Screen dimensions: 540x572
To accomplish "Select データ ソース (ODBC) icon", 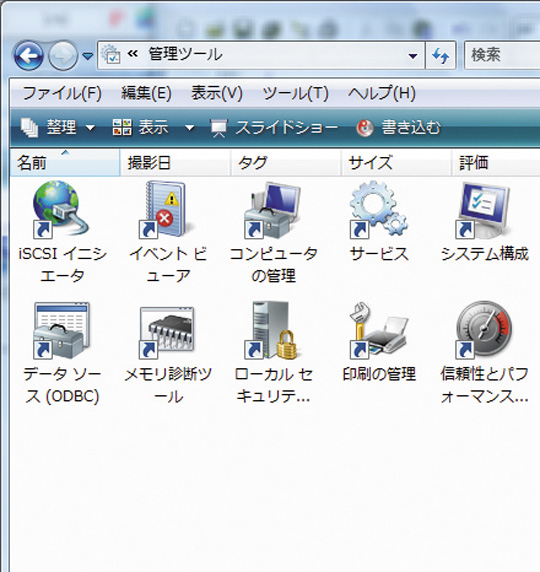I will [x=61, y=331].
